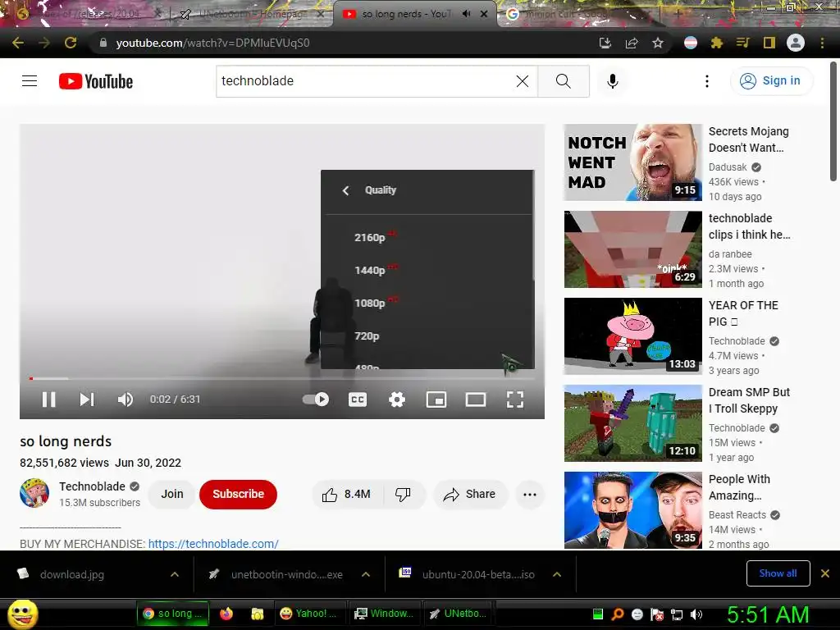840x630 pixels.
Task: Toggle autoplay switch in player
Action: pyautogui.click(x=316, y=399)
